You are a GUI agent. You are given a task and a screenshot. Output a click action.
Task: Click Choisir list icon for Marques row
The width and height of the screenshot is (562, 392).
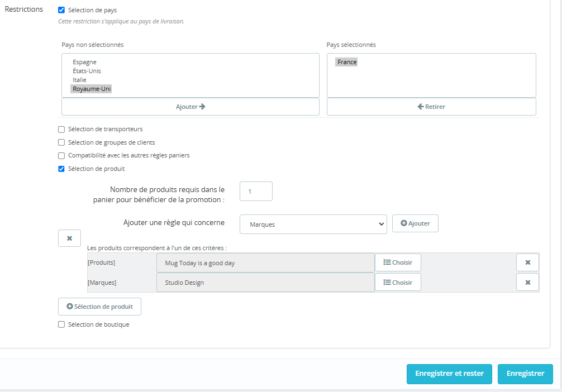pyautogui.click(x=397, y=283)
